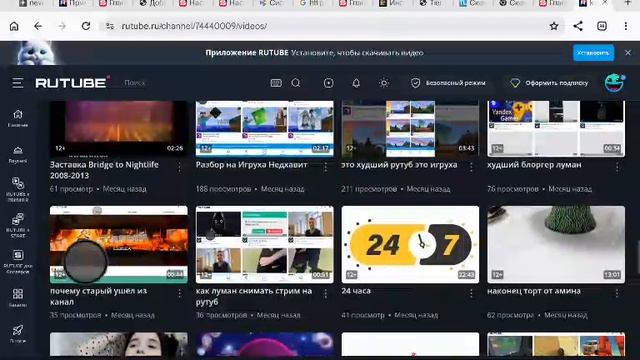Screen dimensions: 640x360
Task: Open the notifications bell
Action: 356,83
